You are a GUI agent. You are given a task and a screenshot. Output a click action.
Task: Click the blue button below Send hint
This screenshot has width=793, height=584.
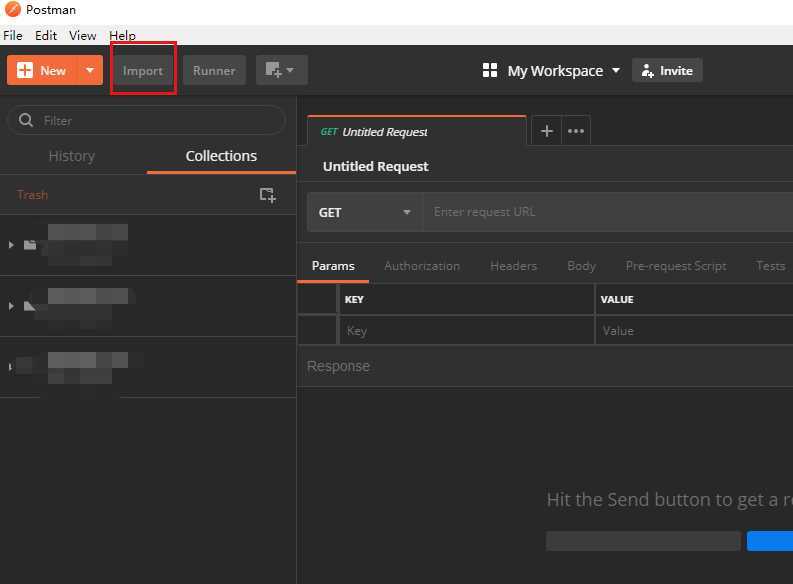coord(770,541)
